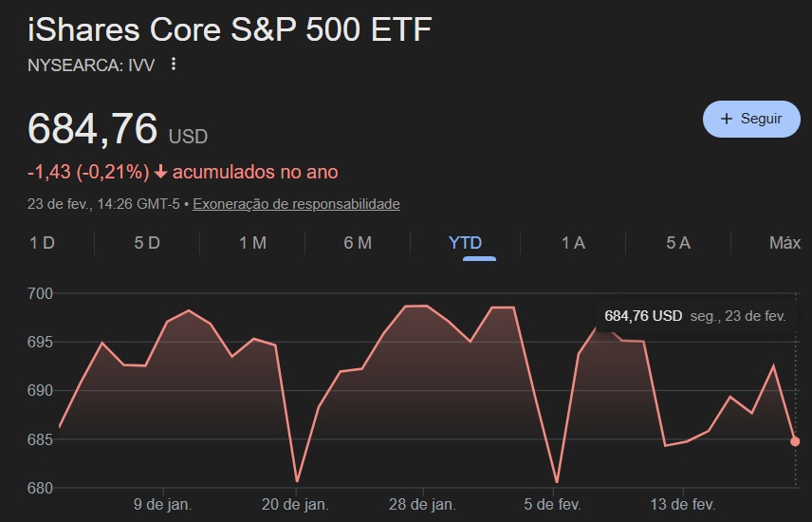The image size is (812, 522).
Task: Select the 5 A time range tab
Action: tap(677, 243)
